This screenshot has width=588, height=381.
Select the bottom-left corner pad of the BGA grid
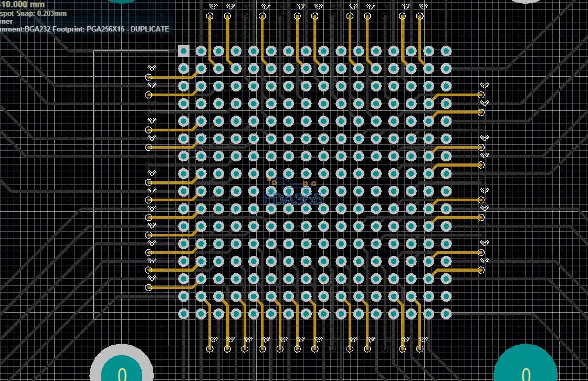[183, 314]
